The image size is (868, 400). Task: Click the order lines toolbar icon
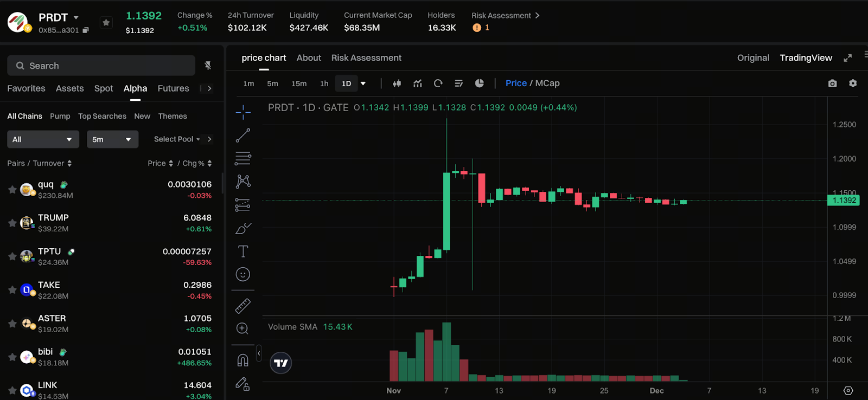coord(459,83)
